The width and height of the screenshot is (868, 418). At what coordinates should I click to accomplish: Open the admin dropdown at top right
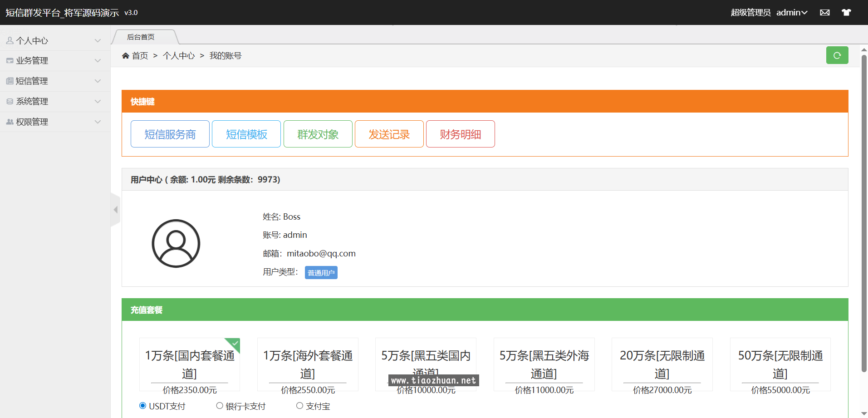[x=792, y=12]
